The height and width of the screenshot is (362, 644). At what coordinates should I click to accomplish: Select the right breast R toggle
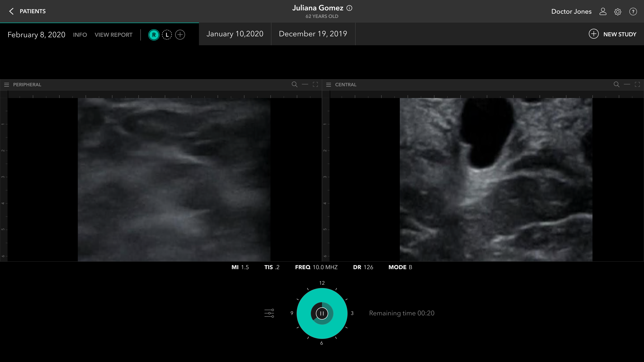click(x=154, y=35)
